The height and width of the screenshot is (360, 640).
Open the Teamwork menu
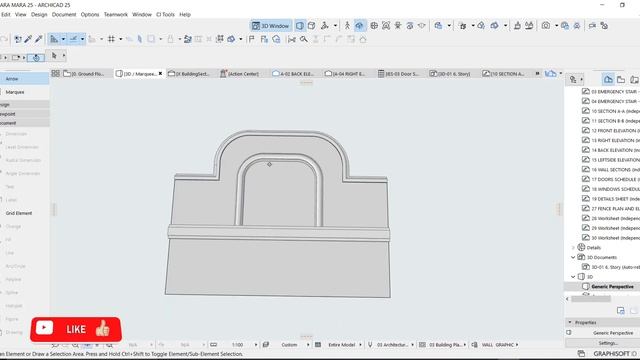point(116,14)
